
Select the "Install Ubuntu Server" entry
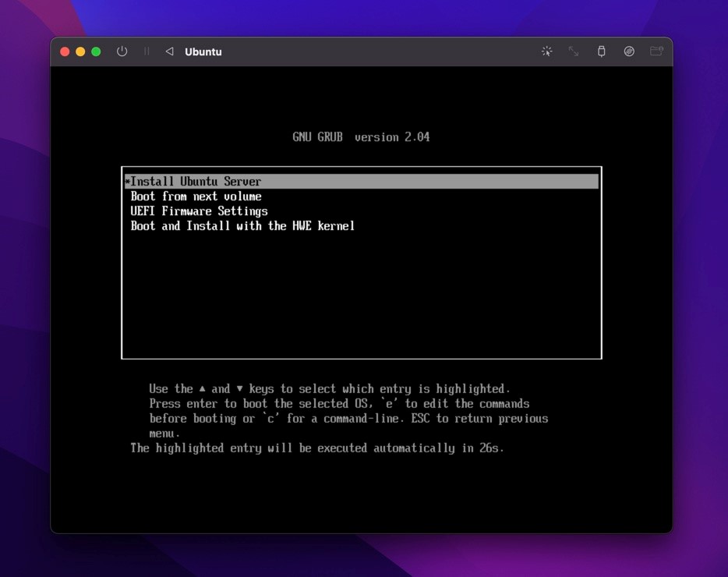362,181
